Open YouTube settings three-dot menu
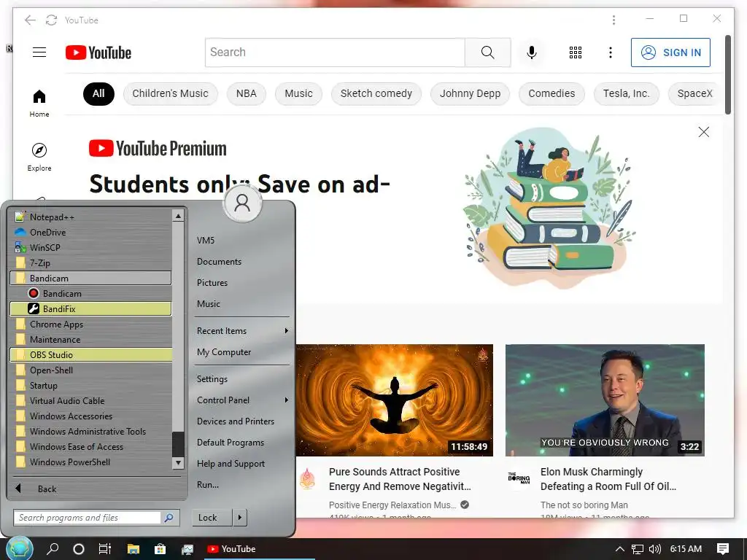747x560 pixels. pos(611,52)
